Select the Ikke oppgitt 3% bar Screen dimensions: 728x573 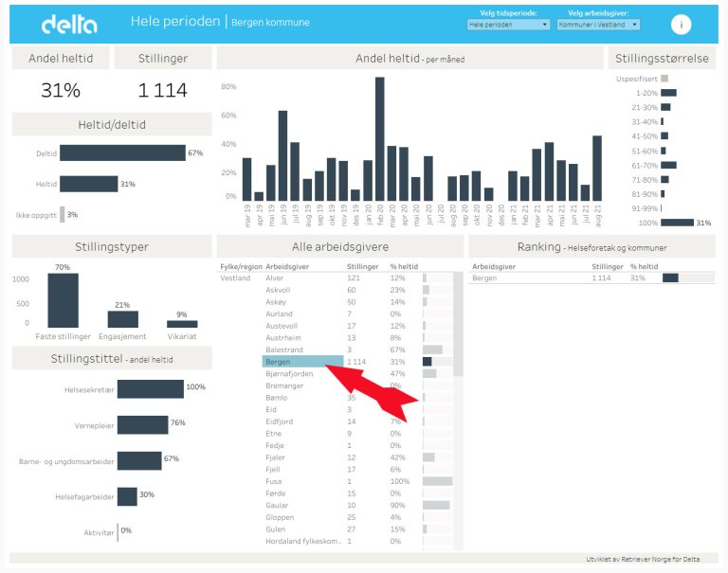(63, 214)
